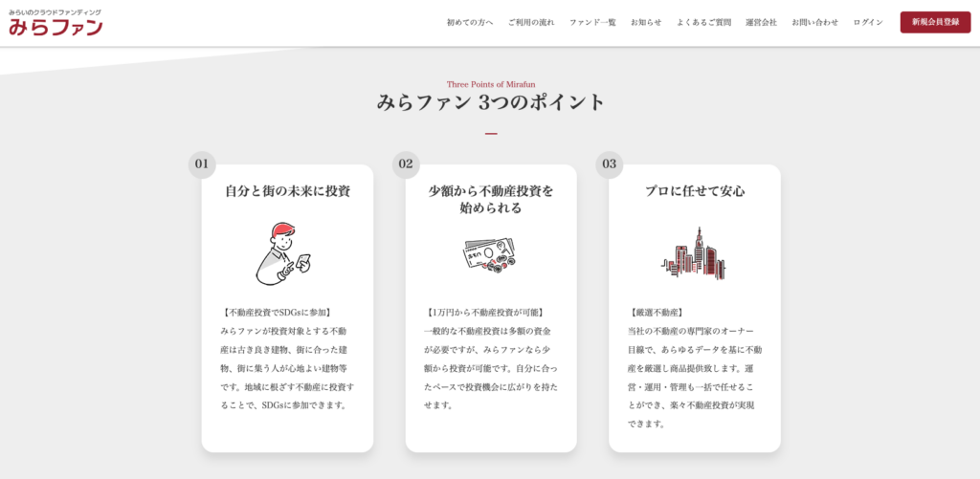Click the 自分と街の未来に投資 card heading

pos(287,191)
